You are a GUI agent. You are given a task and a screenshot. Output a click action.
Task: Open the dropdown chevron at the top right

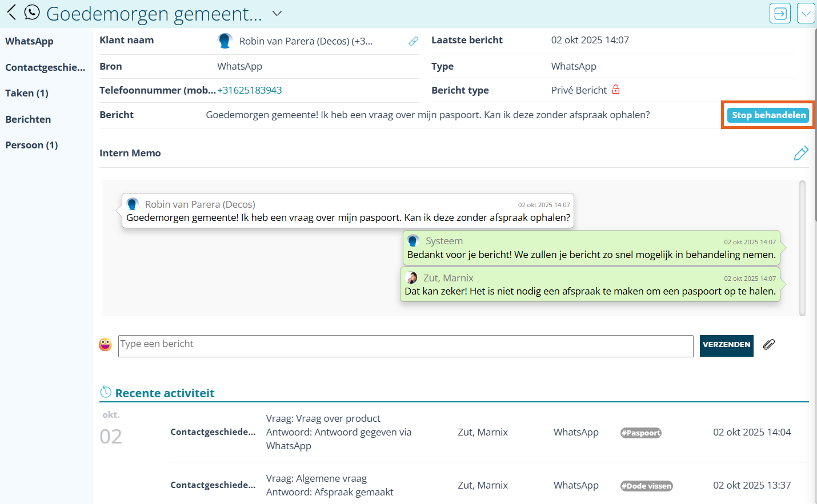point(806,13)
